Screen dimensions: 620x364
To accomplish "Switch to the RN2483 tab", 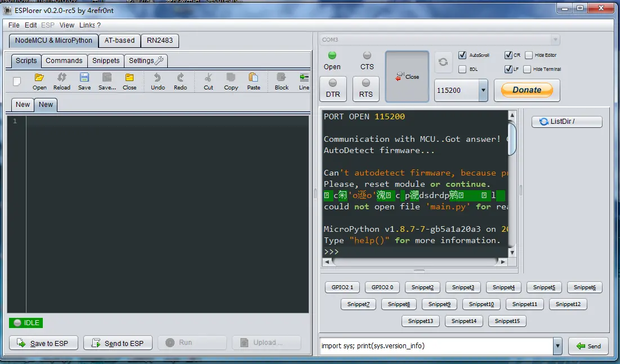I will pos(160,41).
